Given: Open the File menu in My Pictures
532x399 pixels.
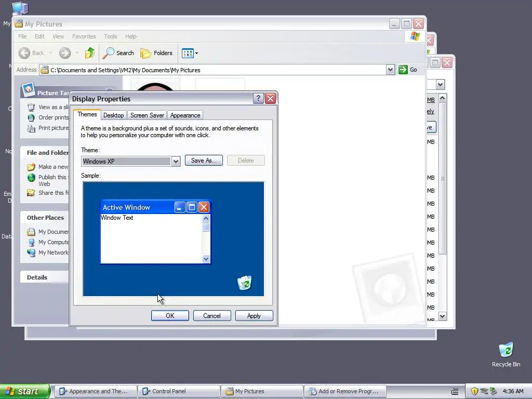Looking at the screenshot, I should point(22,36).
